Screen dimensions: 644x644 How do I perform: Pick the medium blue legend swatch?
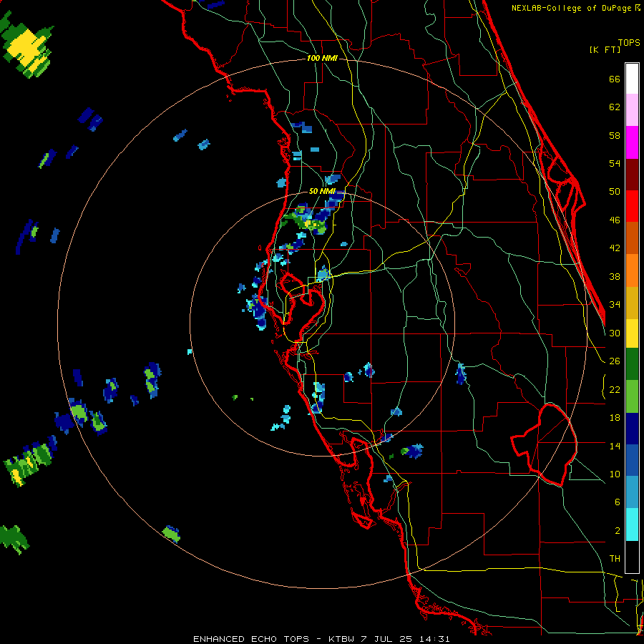pos(632,461)
